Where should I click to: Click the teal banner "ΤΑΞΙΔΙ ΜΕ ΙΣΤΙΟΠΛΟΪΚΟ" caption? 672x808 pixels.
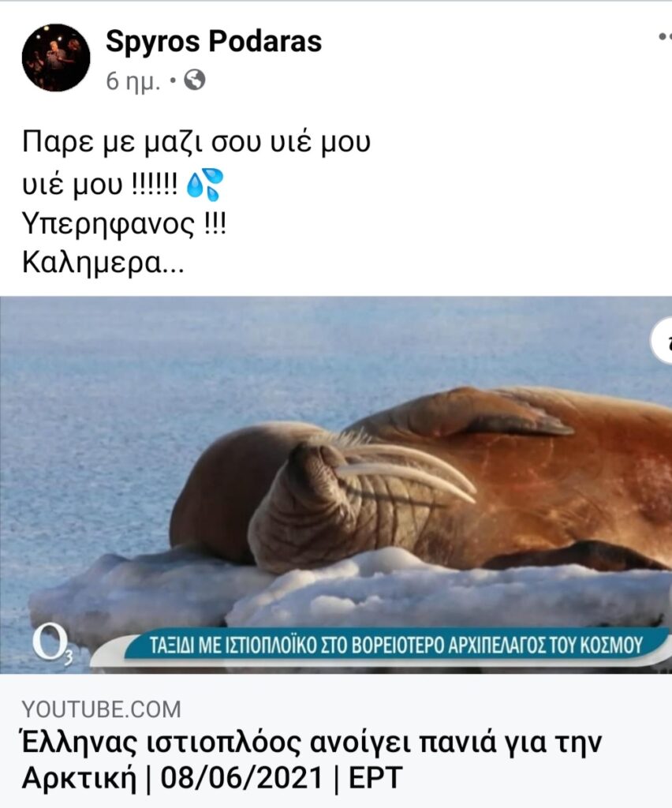coord(397,645)
